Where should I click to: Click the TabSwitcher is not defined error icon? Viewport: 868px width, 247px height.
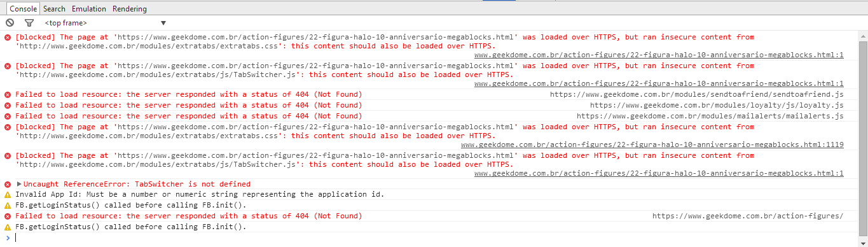click(8, 185)
